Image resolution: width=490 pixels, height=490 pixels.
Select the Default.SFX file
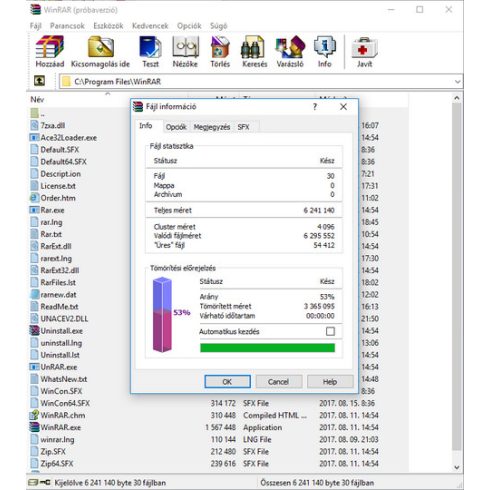[x=60, y=149]
